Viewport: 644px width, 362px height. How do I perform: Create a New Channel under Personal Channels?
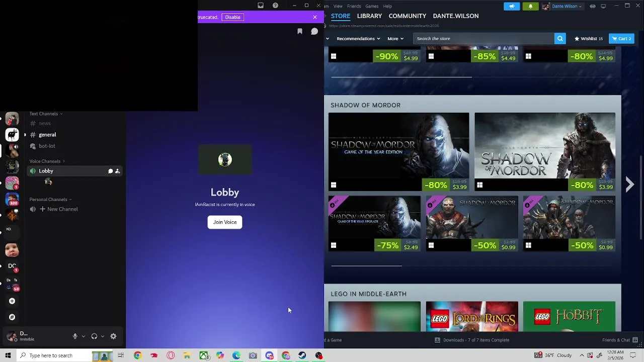tap(58, 209)
